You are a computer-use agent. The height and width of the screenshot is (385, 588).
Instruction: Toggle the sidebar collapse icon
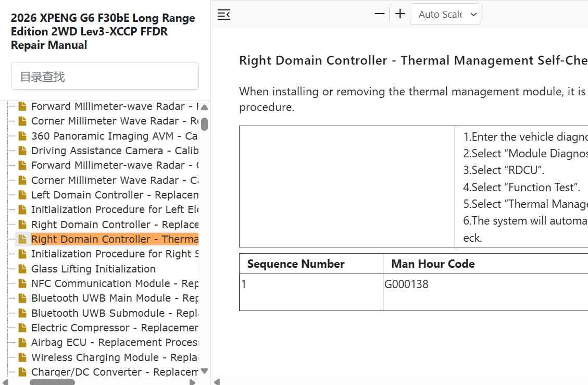pos(223,15)
